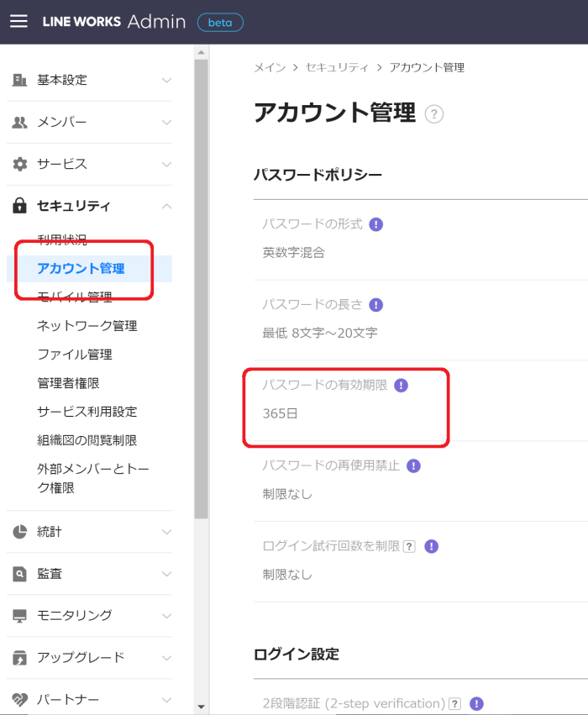The height and width of the screenshot is (715, 588).
Task: Expand the 統計 section chevron
Action: pyautogui.click(x=167, y=532)
